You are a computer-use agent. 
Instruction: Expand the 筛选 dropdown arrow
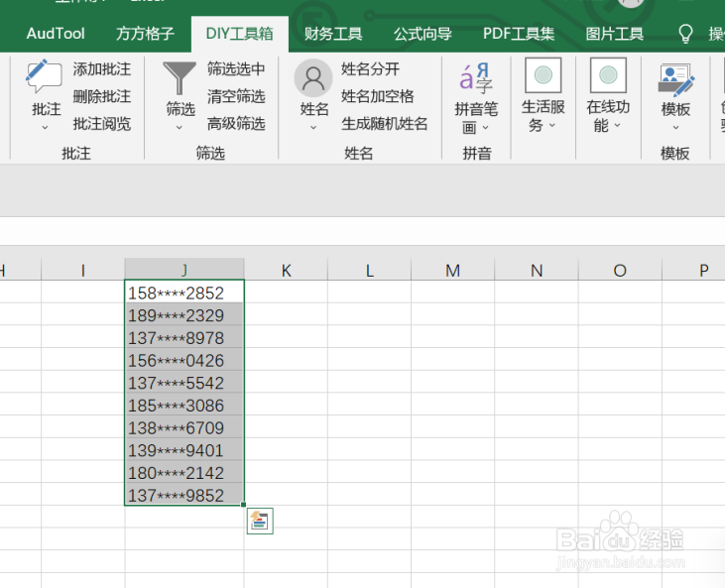tap(180, 128)
